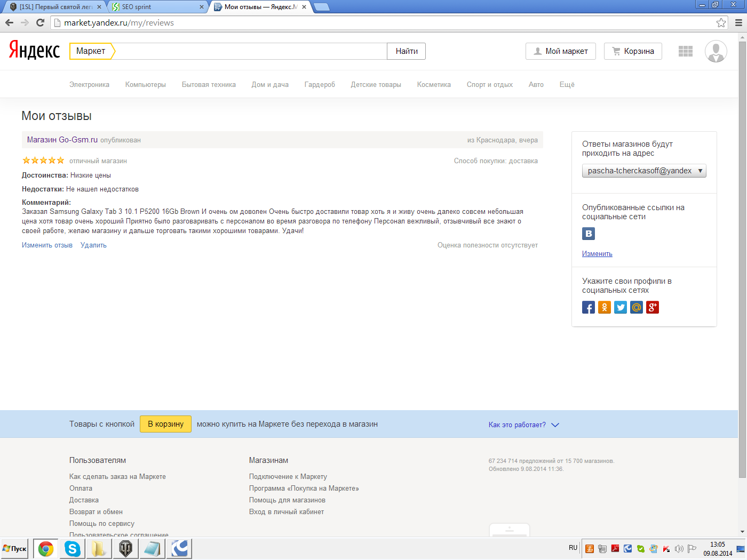Image resolution: width=747 pixels, height=560 pixels.
Task: Open the Дом и дача category
Action: coord(270,84)
